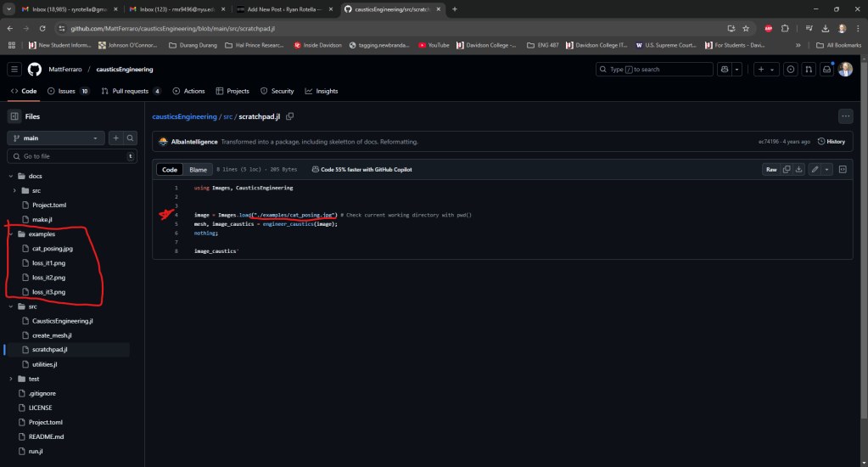Open the symbols panel icon
Viewport: 868px width, 467px height.
tap(843, 170)
